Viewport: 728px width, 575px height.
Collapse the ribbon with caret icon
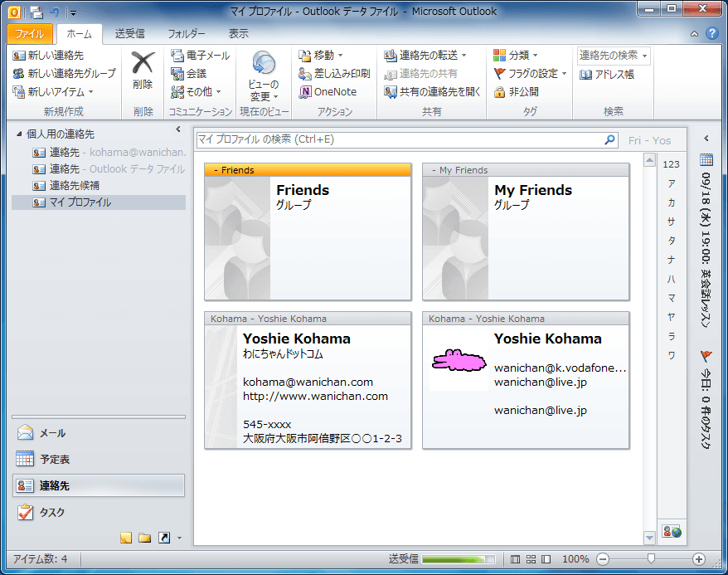pyautogui.click(x=694, y=33)
